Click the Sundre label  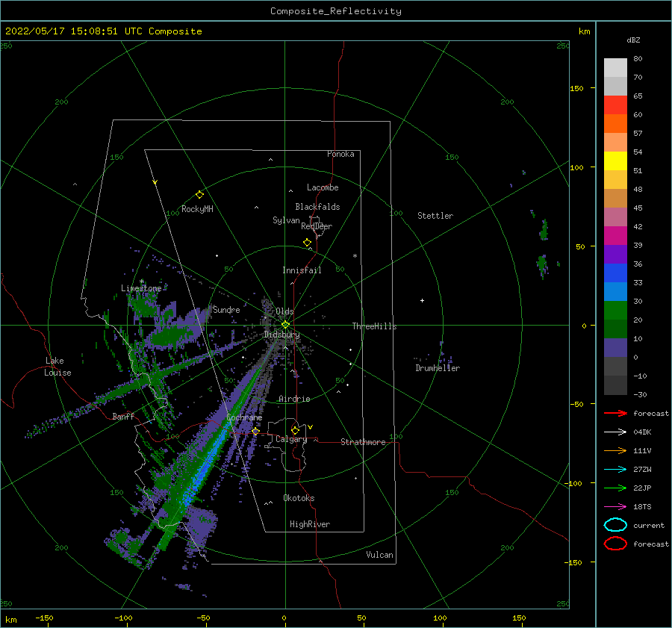coord(226,309)
